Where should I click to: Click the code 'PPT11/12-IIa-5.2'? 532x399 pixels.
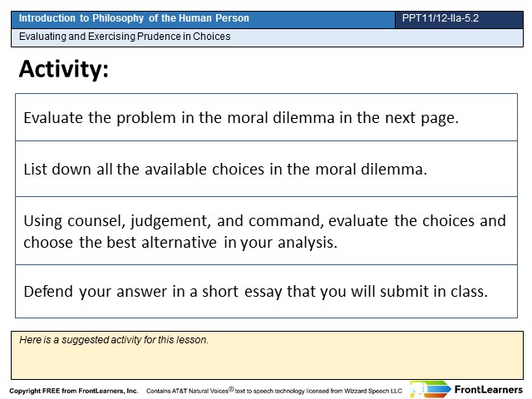tap(440, 18)
